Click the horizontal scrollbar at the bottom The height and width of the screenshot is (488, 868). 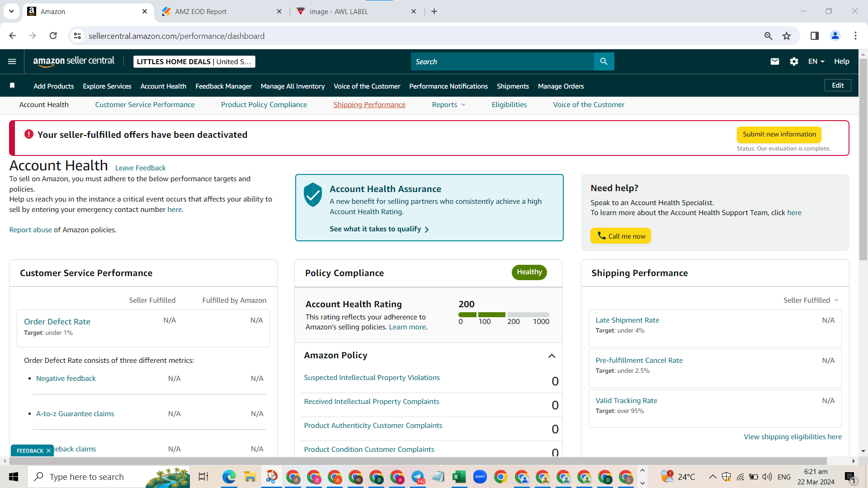[x=418, y=461]
